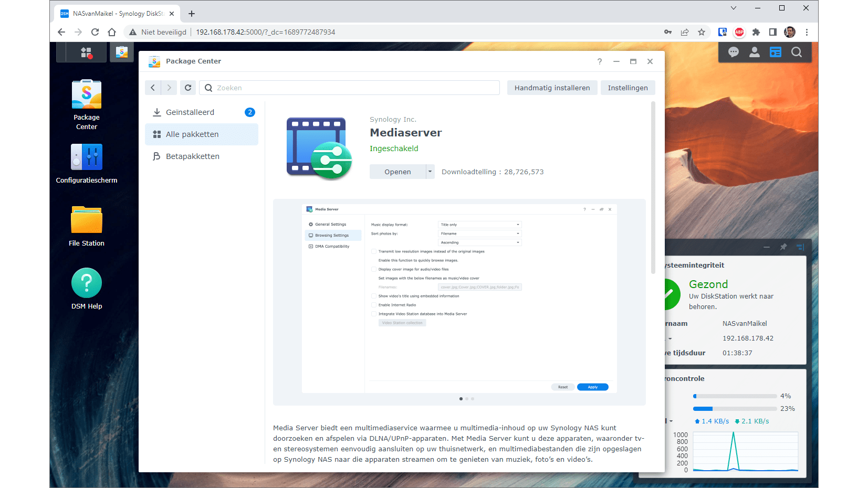The width and height of the screenshot is (868, 488).
Task: Open the DSM Main Menu icon
Action: (x=86, y=52)
